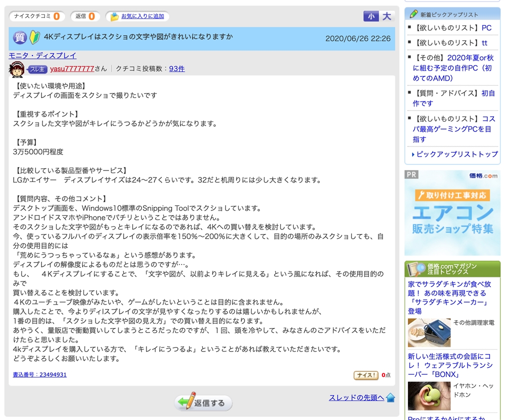This screenshot has width=512, height=420.
Task: Click the スレ主 badge
Action: (x=37, y=69)
